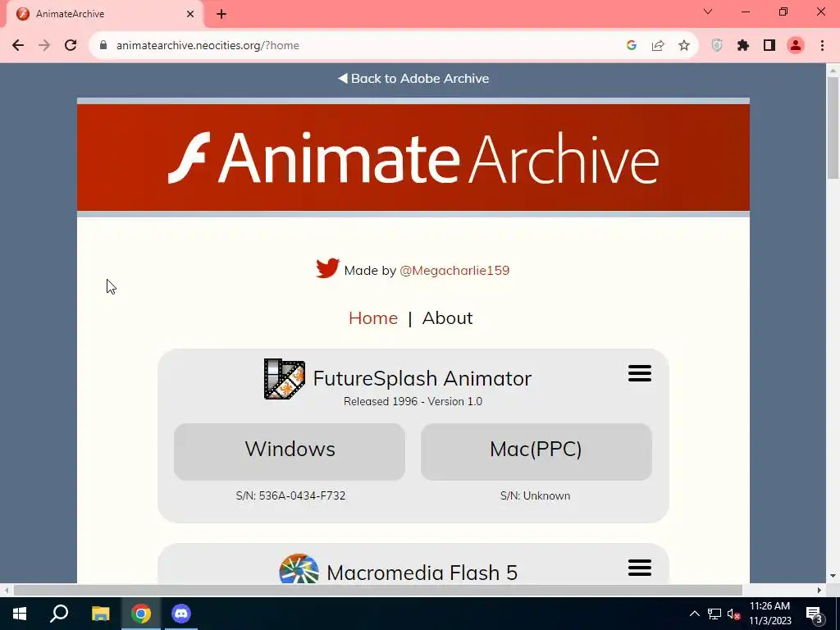Open the About page link
The width and height of the screenshot is (840, 630).
(447, 317)
